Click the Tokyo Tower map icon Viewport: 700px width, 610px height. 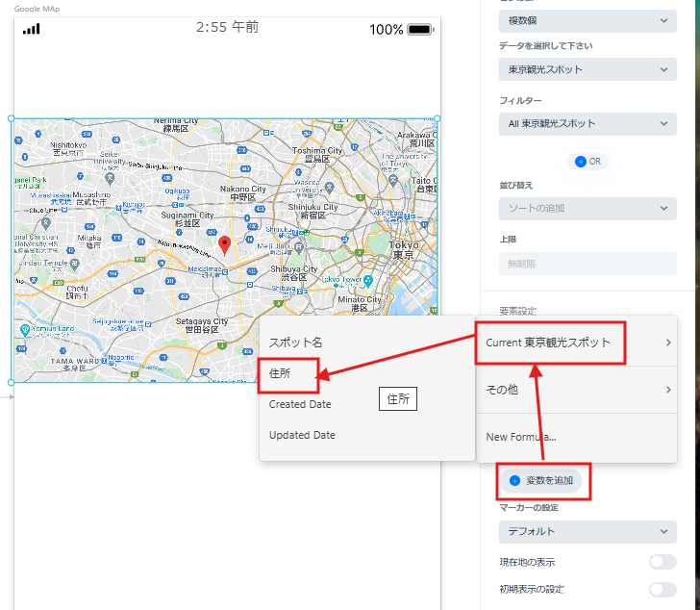coord(368,280)
